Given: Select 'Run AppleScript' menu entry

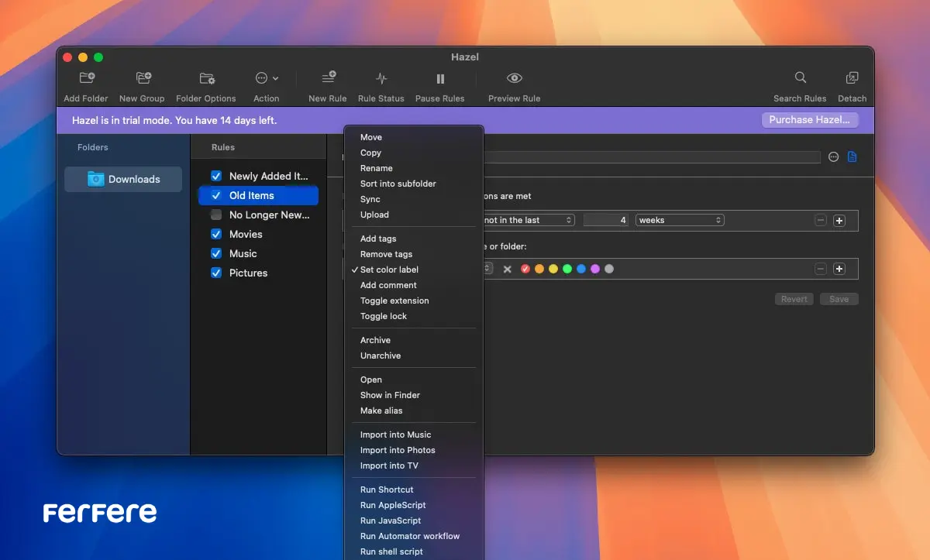Looking at the screenshot, I should click(393, 505).
